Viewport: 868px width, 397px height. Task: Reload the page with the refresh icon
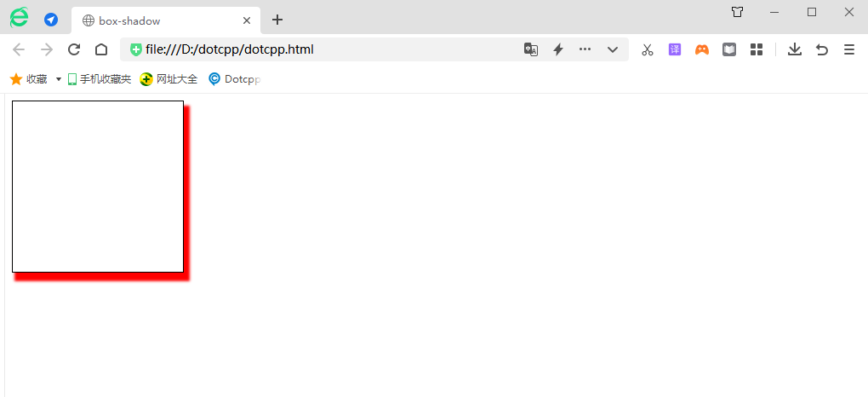pyautogui.click(x=74, y=49)
